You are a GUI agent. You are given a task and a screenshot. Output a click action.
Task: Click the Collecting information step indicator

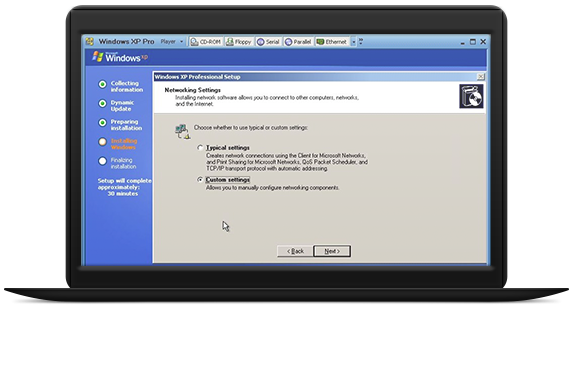[103, 84]
